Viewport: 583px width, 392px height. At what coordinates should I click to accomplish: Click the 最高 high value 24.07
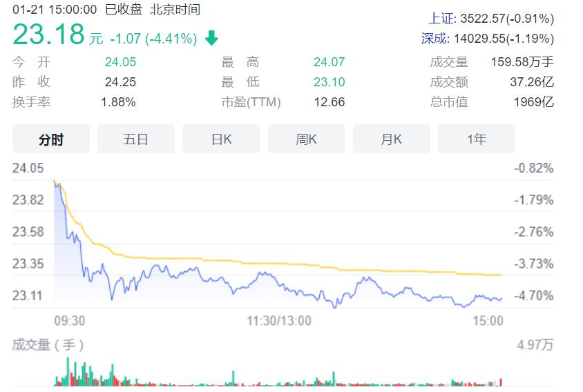[329, 62]
